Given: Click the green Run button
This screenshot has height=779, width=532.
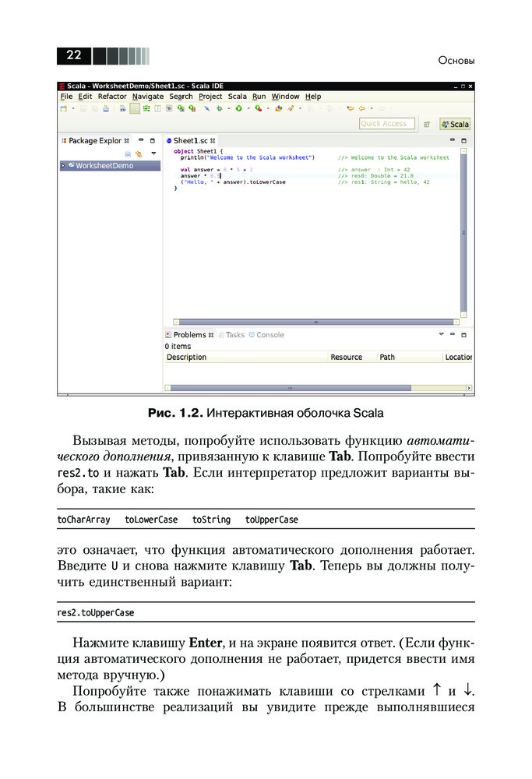Looking at the screenshot, I should click(239, 108).
